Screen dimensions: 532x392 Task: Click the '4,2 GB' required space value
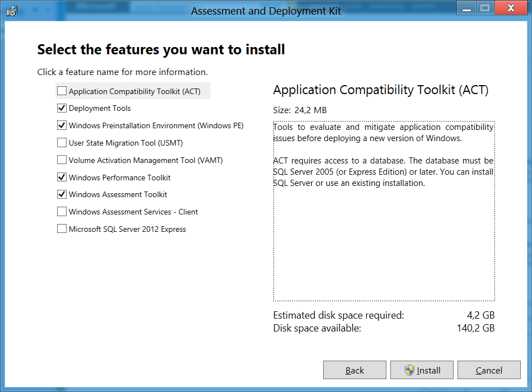[x=481, y=315]
